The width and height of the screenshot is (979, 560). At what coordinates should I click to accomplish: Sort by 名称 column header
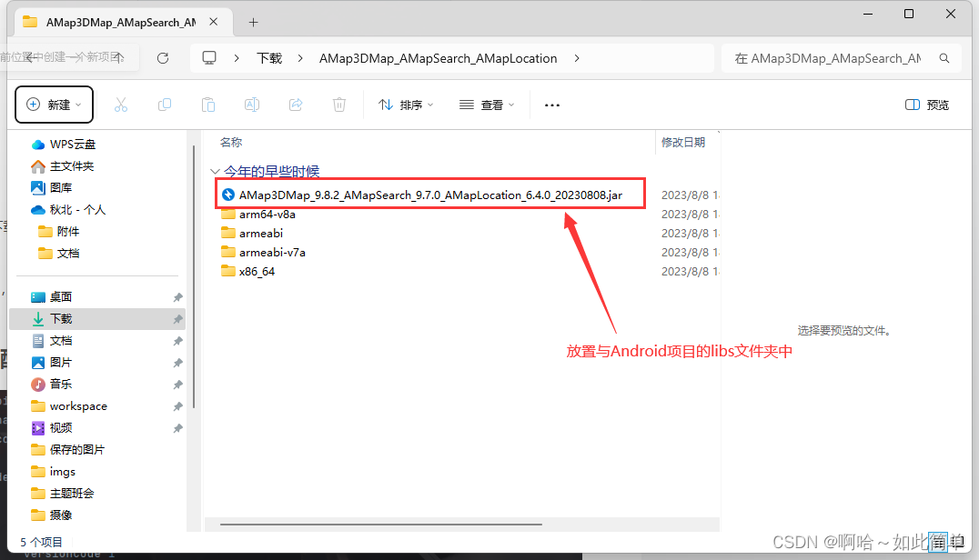231,142
